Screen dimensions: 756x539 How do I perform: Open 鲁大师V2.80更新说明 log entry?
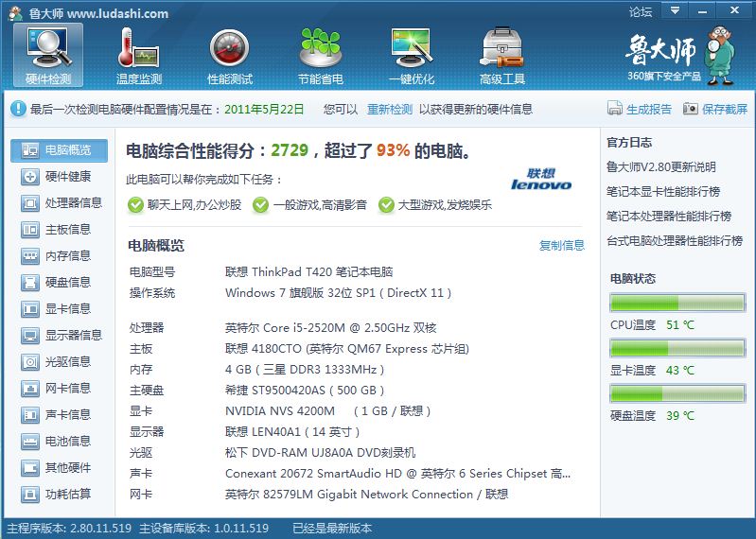[x=661, y=167]
